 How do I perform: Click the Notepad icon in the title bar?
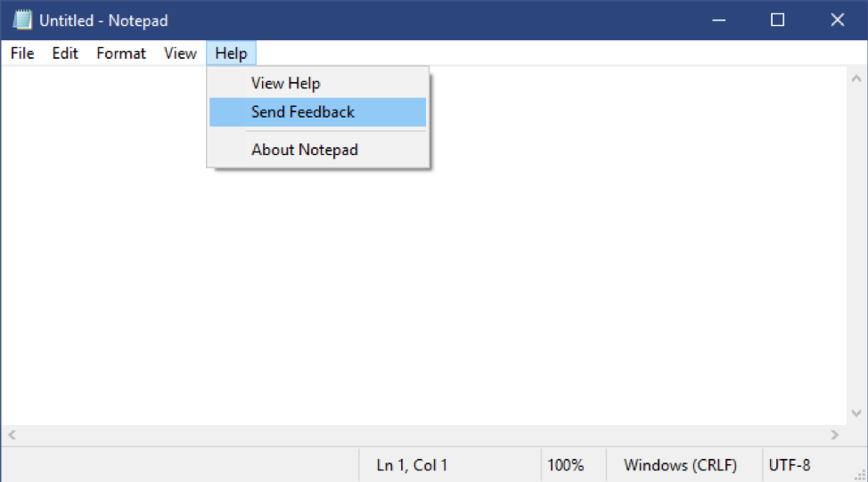click(x=21, y=20)
